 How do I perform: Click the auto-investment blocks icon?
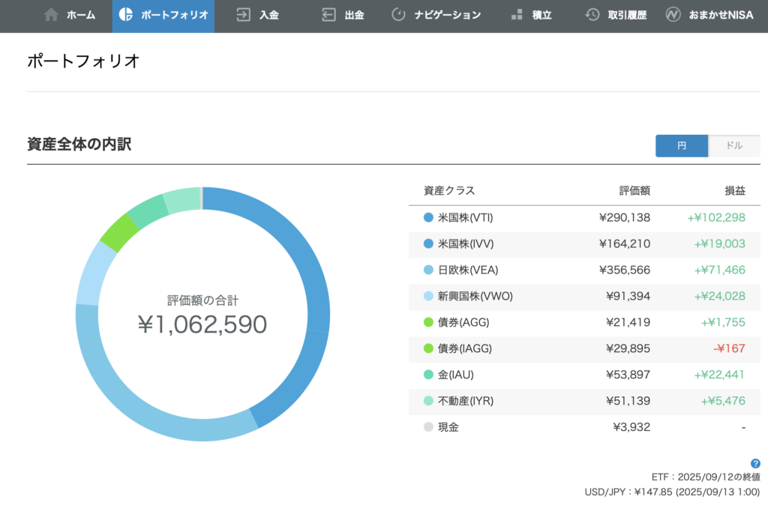[516, 15]
